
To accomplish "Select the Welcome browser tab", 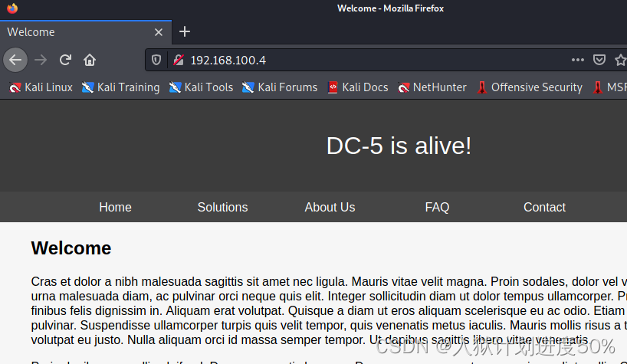I will click(86, 32).
